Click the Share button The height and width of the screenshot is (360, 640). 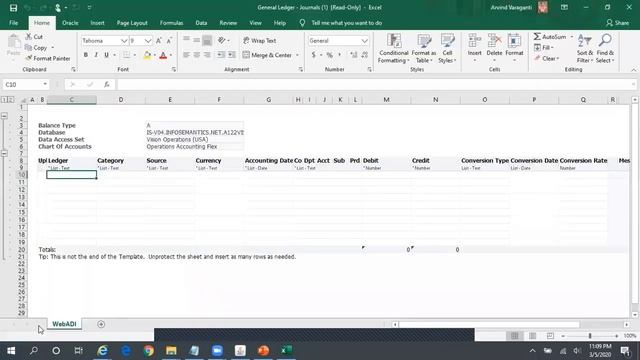pyautogui.click(x=618, y=23)
